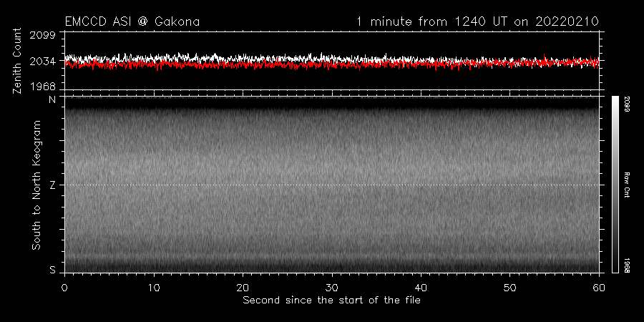
Task: Click the 40 tick label on the seconds axis
Action: (421, 288)
